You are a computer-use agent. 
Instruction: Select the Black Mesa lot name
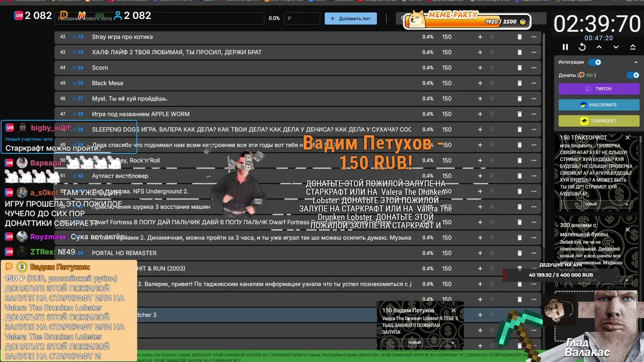click(x=107, y=83)
